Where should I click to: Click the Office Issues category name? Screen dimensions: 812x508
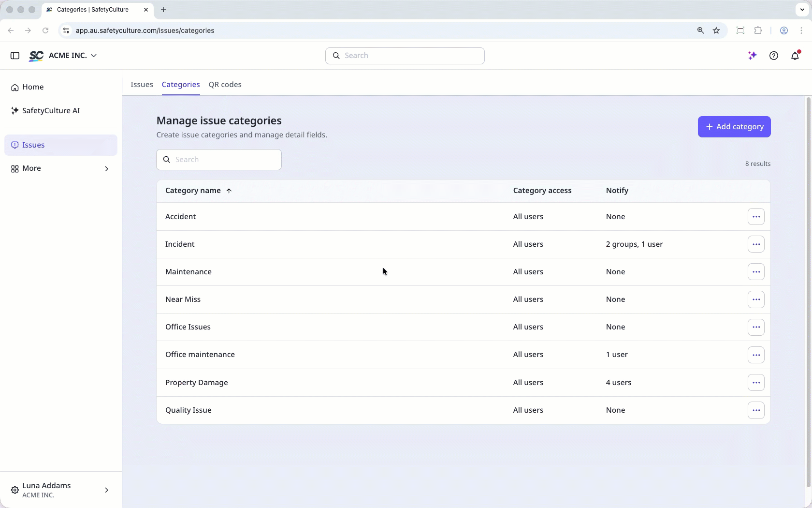(x=188, y=327)
